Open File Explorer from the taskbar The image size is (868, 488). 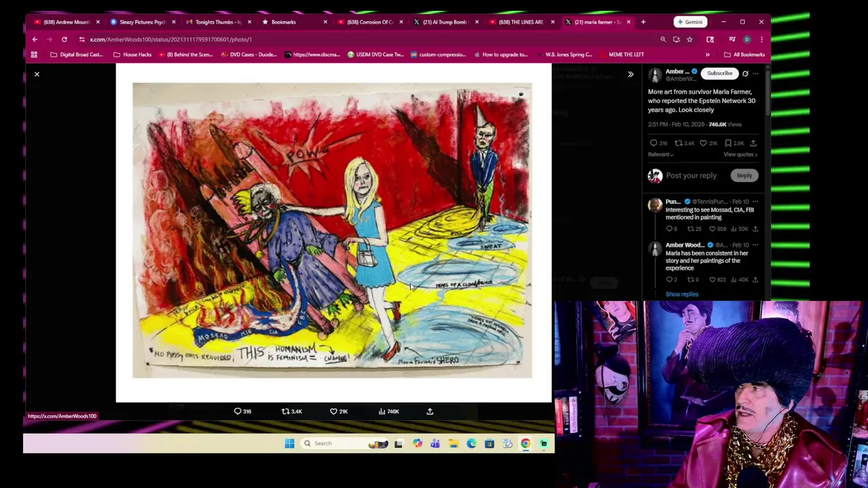[453, 443]
